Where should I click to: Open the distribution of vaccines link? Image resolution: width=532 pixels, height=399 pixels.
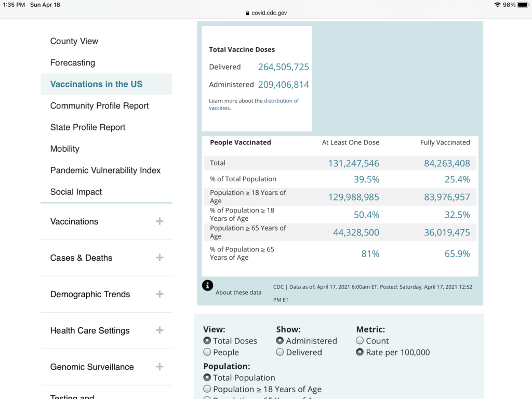[x=281, y=101]
